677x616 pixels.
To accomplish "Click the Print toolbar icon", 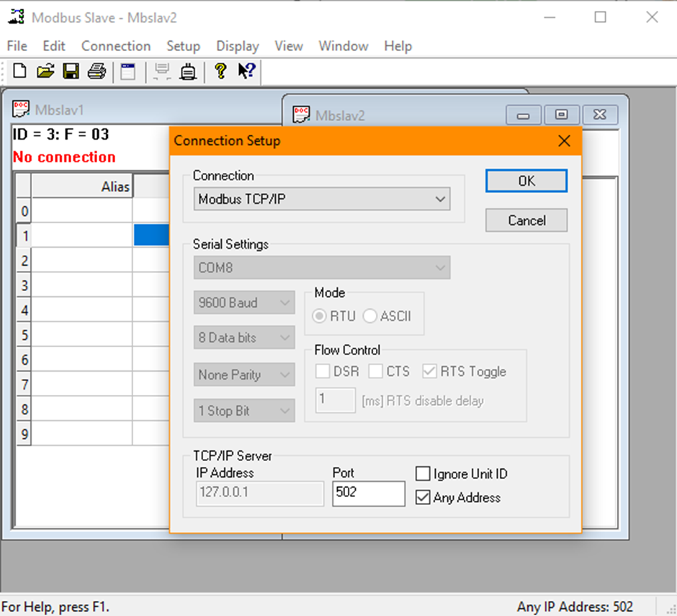I will 97,71.
